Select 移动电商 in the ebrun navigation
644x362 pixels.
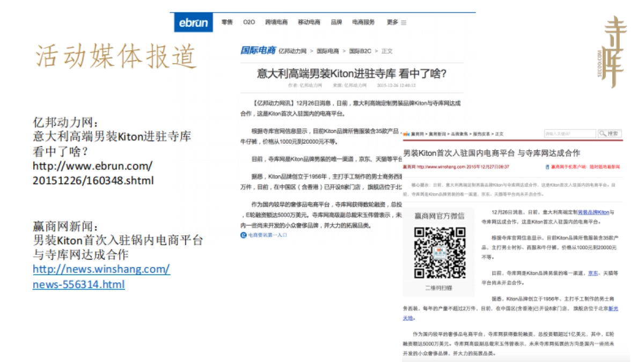(x=309, y=23)
